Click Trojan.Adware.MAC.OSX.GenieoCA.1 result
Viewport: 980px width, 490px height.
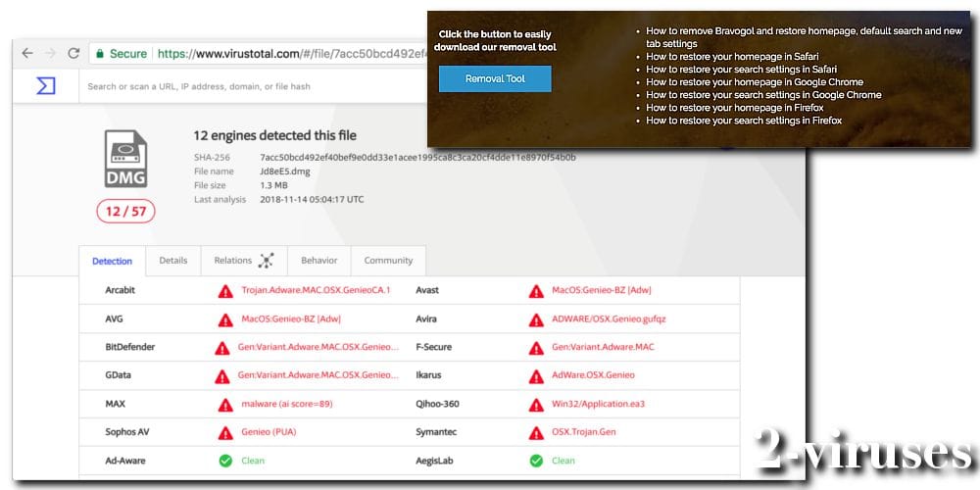316,290
